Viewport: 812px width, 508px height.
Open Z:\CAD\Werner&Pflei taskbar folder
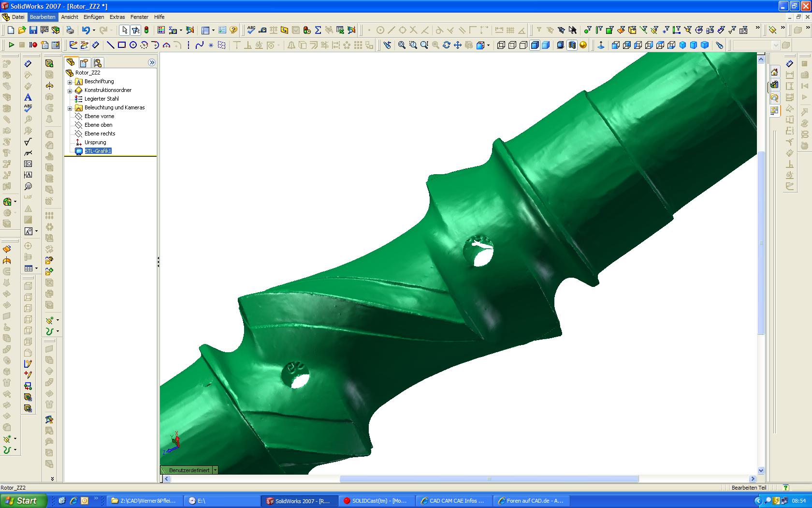click(145, 501)
